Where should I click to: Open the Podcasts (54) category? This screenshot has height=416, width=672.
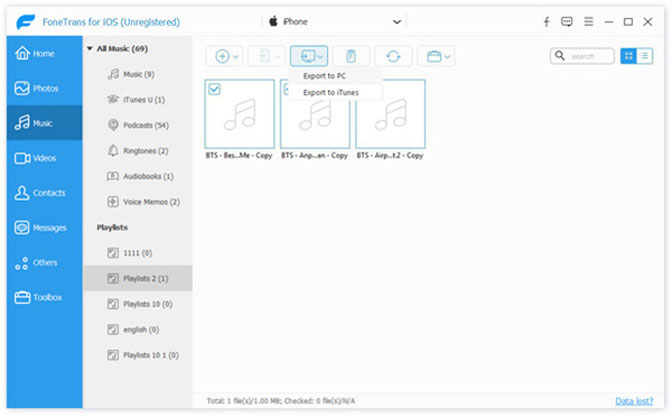click(x=138, y=125)
